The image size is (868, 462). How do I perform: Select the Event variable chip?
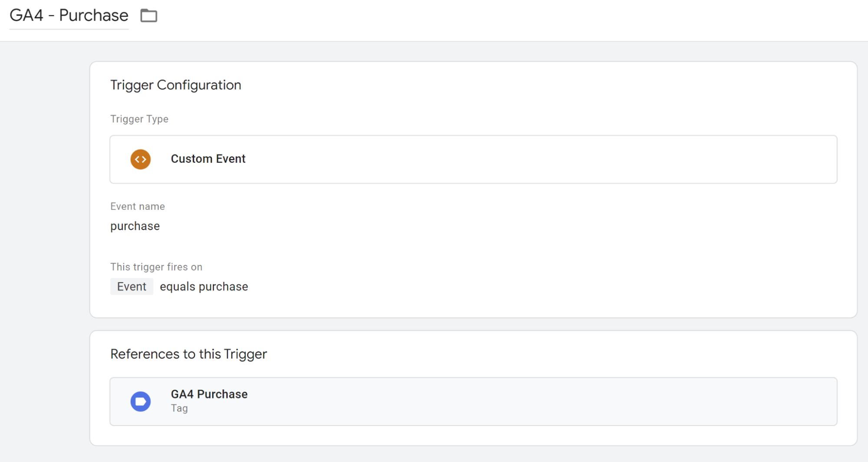click(132, 287)
